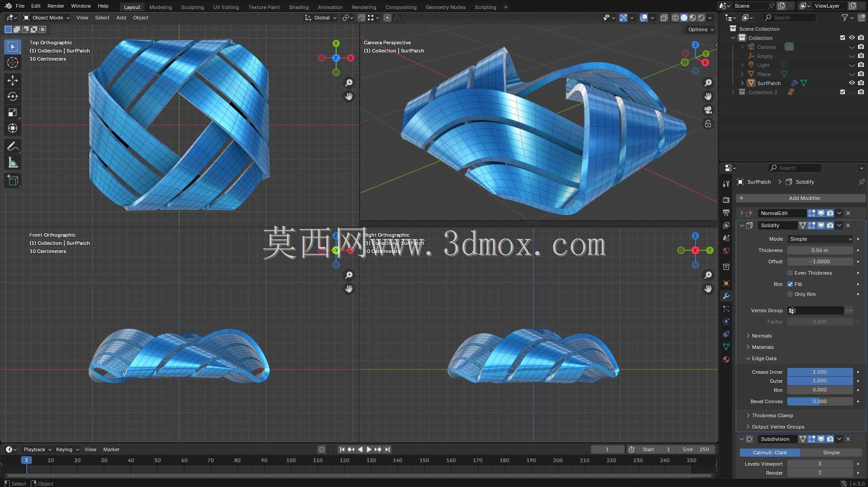Adjust Solidify Offset slider

pyautogui.click(x=820, y=262)
